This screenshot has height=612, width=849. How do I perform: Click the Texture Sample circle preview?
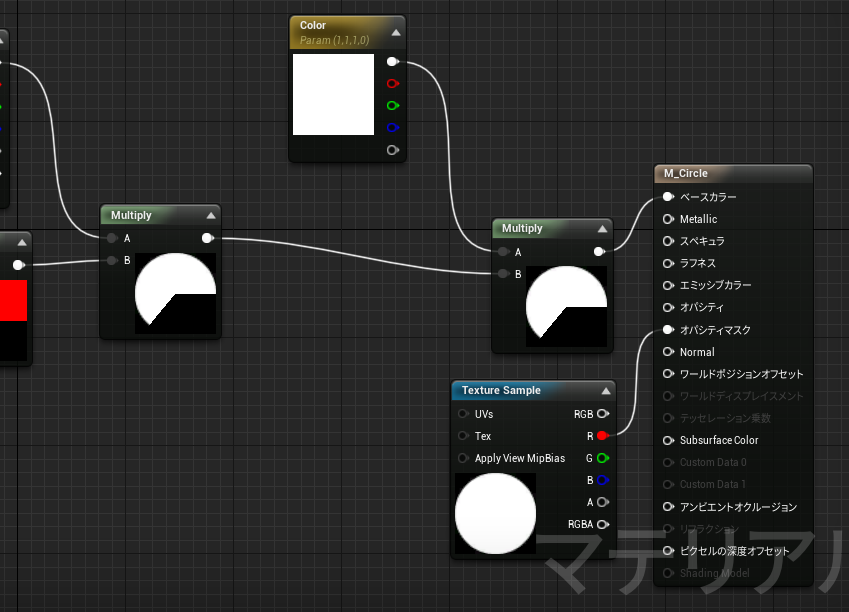[495, 513]
